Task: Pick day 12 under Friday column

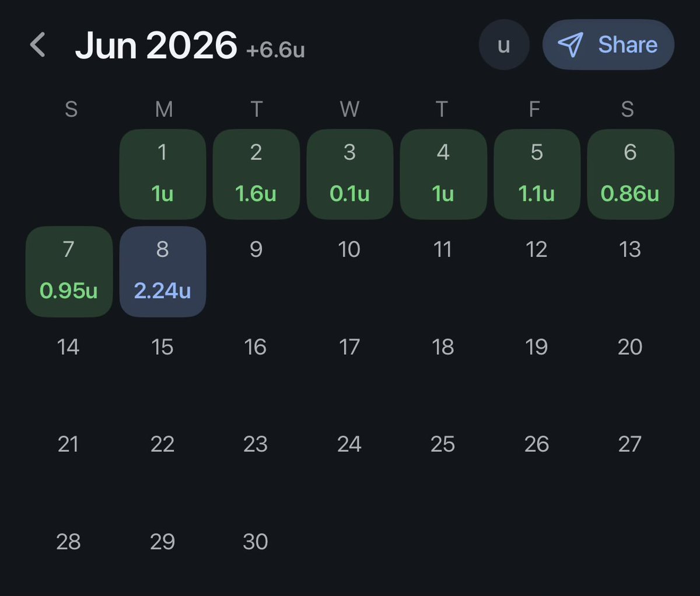Action: pyautogui.click(x=537, y=250)
